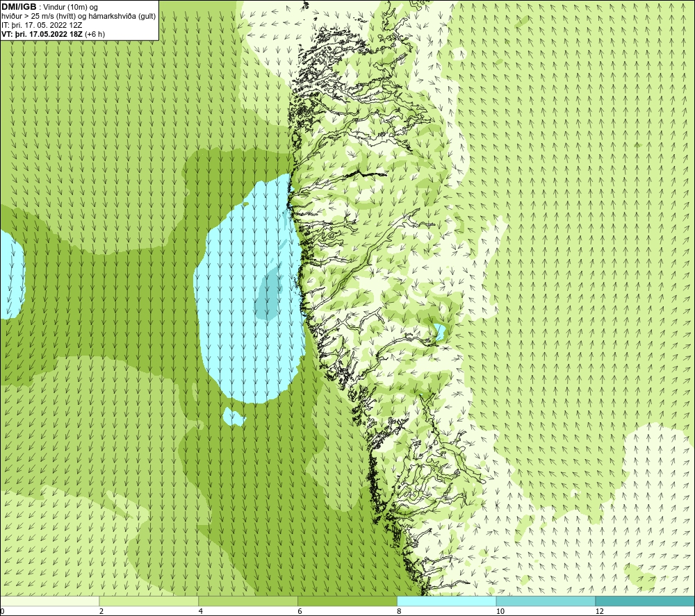This screenshot has width=695, height=616.
Task: Click the small cyan blob south of the large cyan area
Action: coord(234,417)
